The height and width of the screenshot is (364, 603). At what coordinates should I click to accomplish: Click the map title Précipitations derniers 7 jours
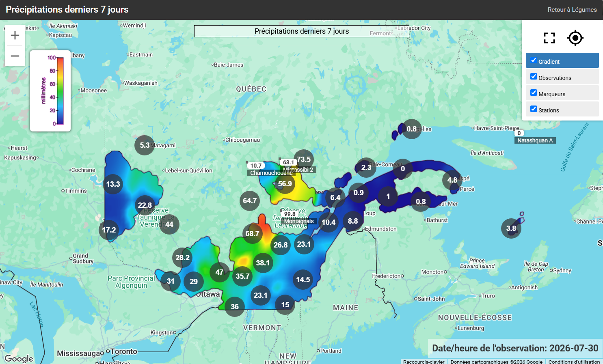302,31
